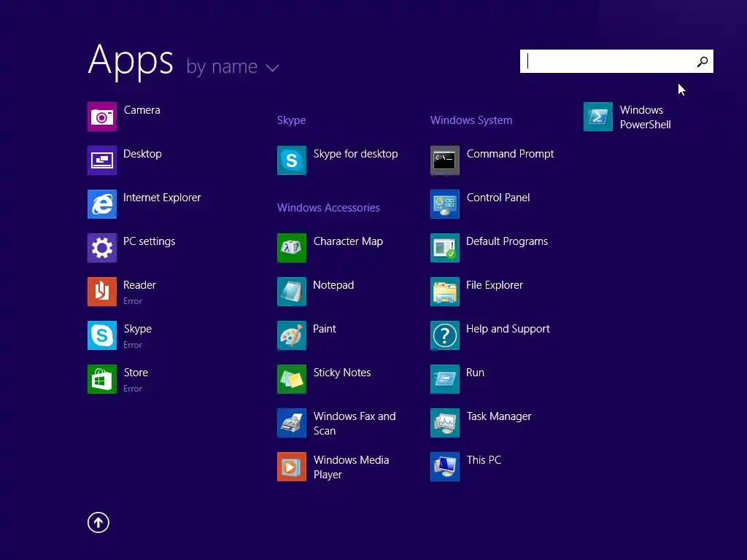Open the Paint palette icon
This screenshot has width=747, height=560.
click(292, 335)
